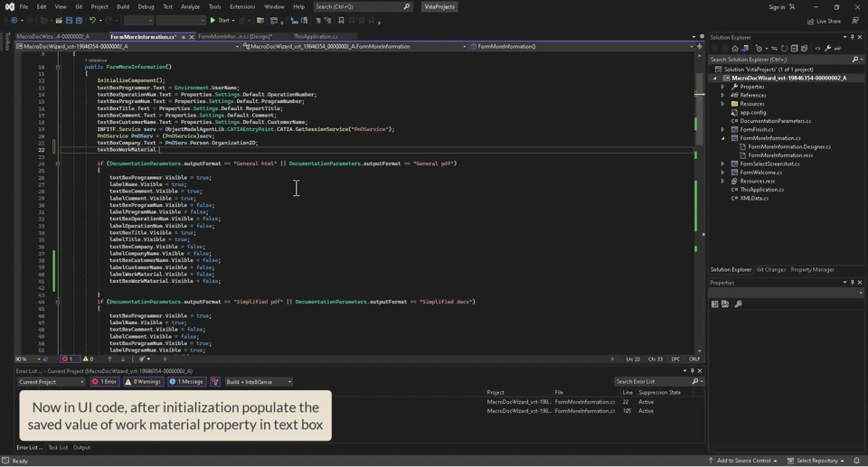Image resolution: width=868 pixels, height=467 pixels.
Task: Click the Switch Views icon in Solution Explorer
Action: pyautogui.click(x=745, y=49)
